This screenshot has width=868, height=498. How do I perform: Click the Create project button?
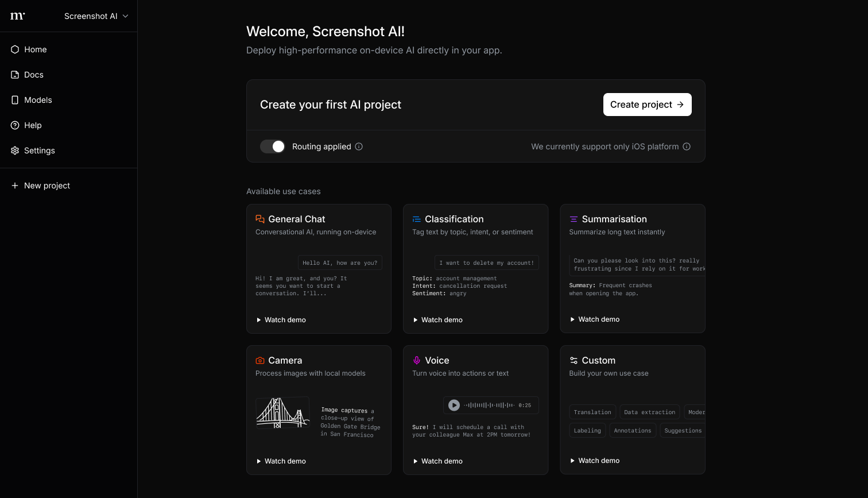(647, 105)
